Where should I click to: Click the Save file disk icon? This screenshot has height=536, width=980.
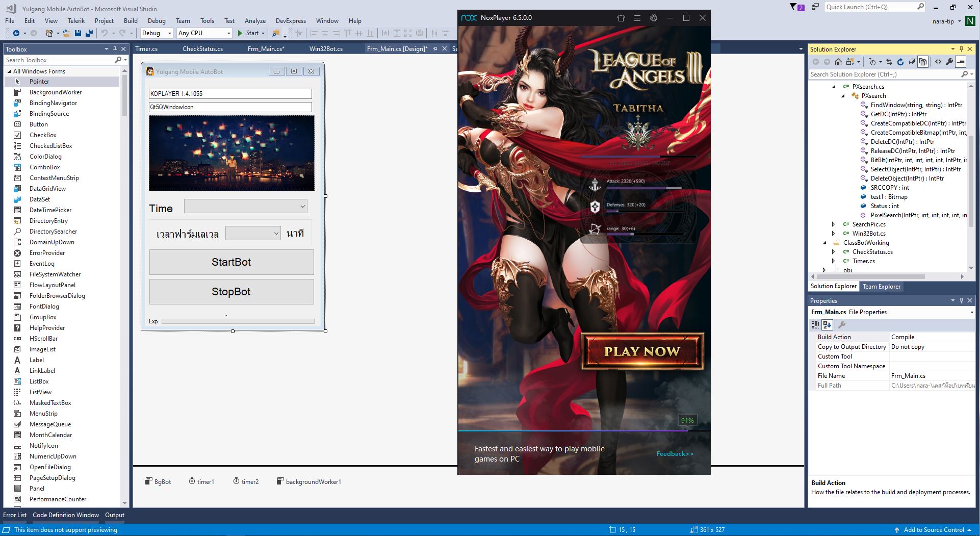78,33
